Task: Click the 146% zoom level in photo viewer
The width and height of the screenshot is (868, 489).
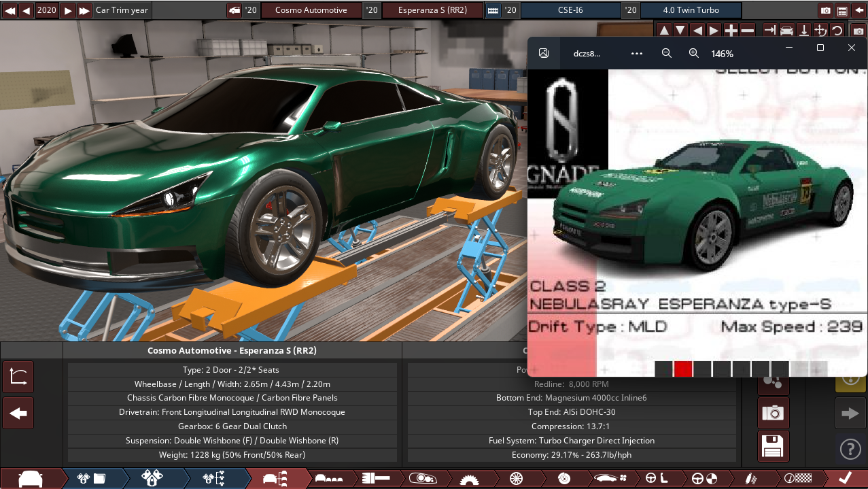Action: point(722,54)
